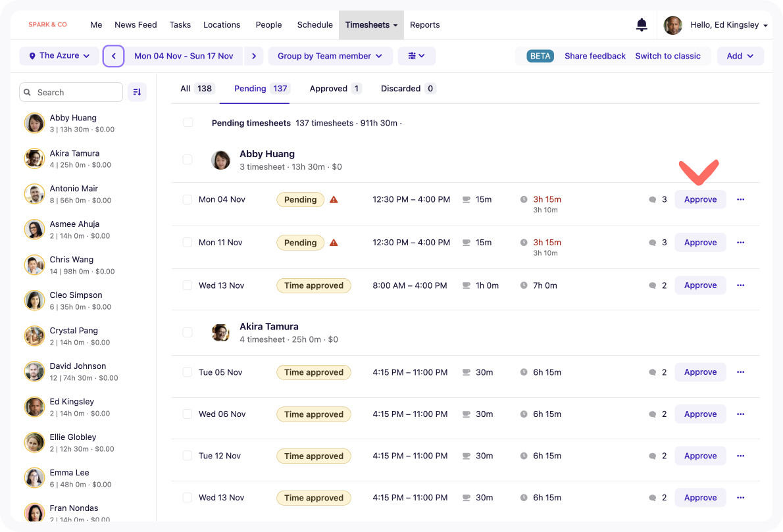Open comments on Akira's Wed 06 Nov timesheet
Image resolution: width=783 pixels, height=532 pixels.
pos(658,414)
